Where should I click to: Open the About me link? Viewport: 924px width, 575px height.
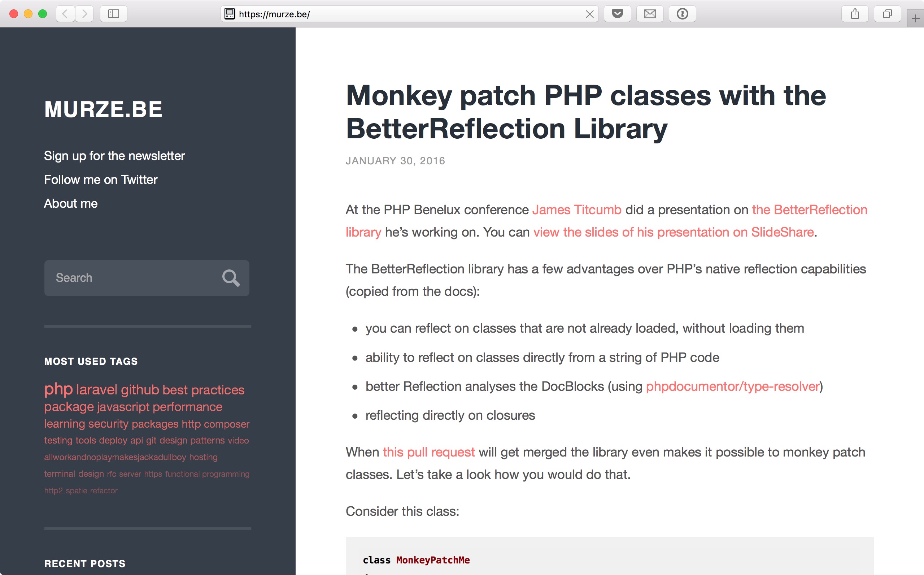[x=71, y=203]
